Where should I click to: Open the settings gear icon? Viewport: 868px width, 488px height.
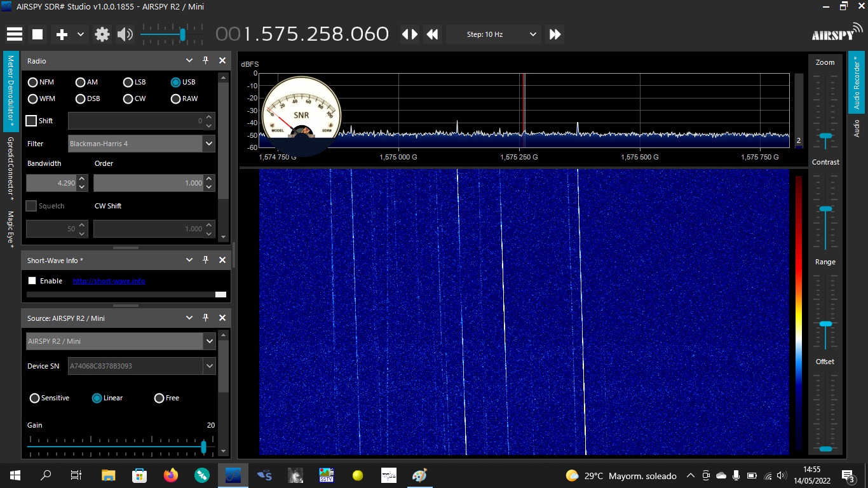click(102, 34)
